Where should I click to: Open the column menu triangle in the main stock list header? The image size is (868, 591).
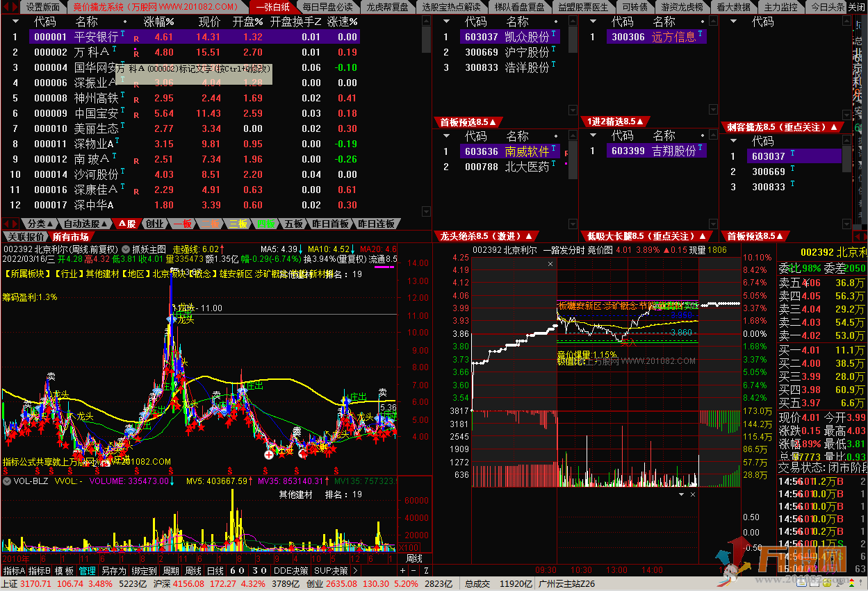(x=15, y=22)
